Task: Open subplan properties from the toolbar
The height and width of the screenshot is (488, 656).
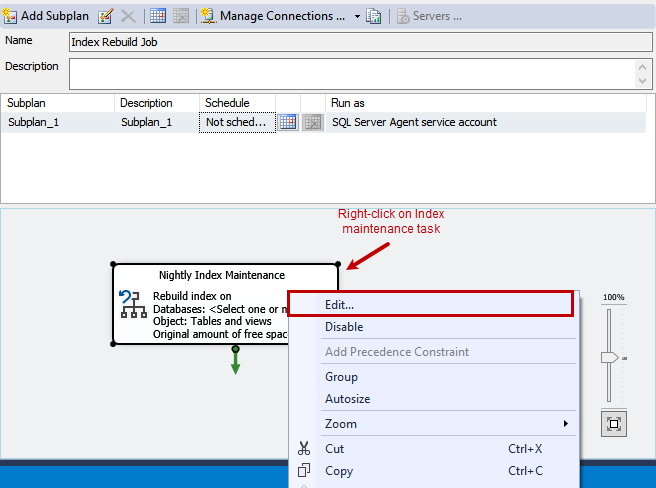Action: (105, 16)
